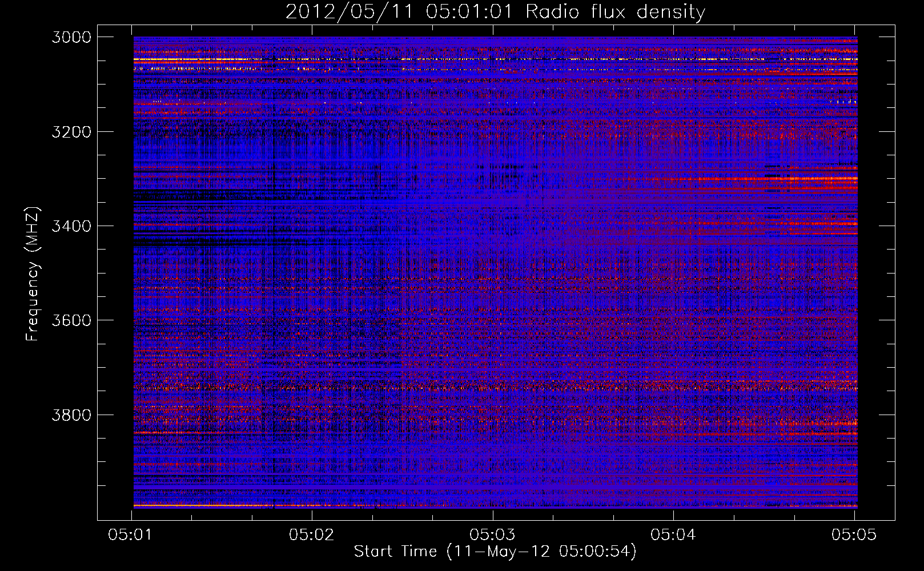This screenshot has height=571, width=924.
Task: Click the 05:01 time tick label
Action: pos(131,534)
